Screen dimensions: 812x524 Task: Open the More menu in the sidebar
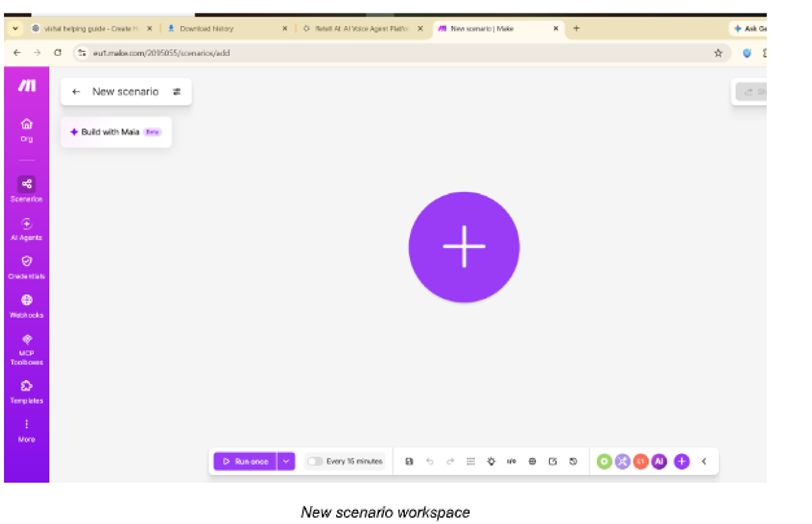[x=26, y=431]
